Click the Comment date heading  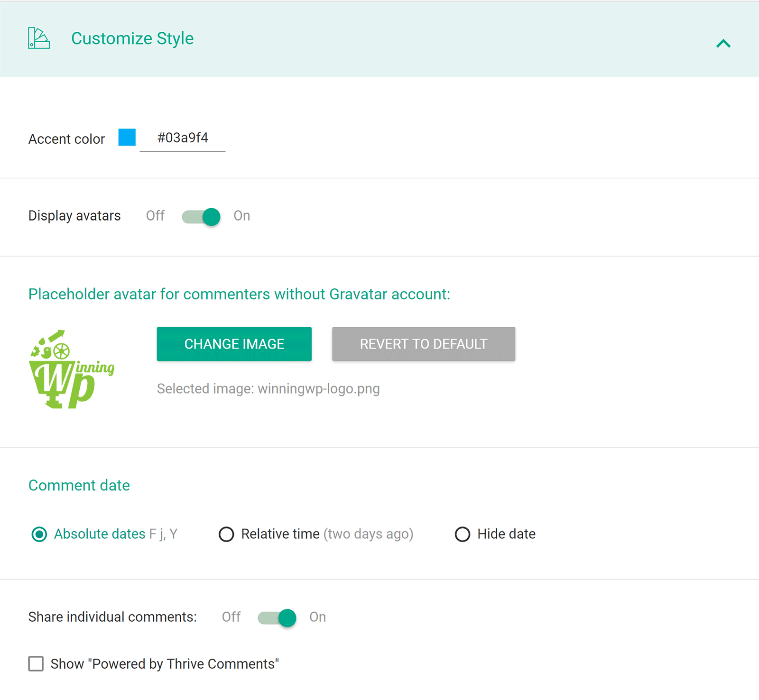pyautogui.click(x=79, y=485)
